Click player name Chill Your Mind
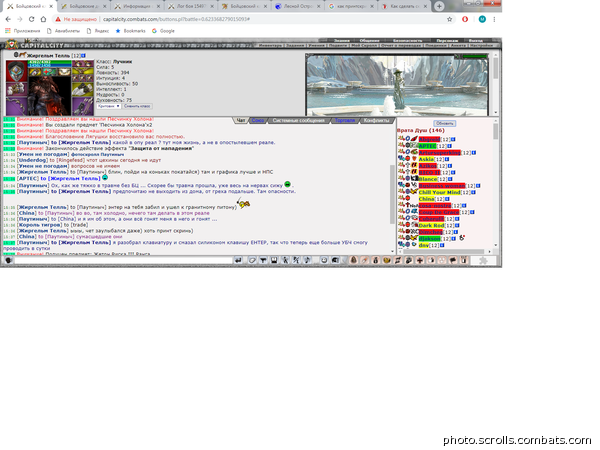This screenshot has height=450, width=600. pyautogui.click(x=440, y=192)
